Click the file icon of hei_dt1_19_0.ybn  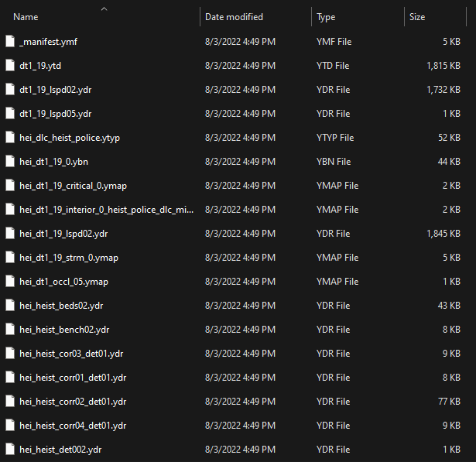click(x=10, y=162)
